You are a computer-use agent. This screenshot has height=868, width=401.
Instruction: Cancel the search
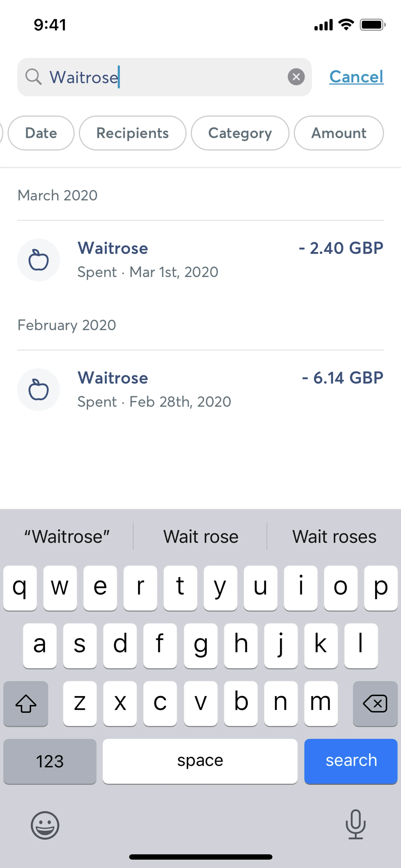point(356,77)
